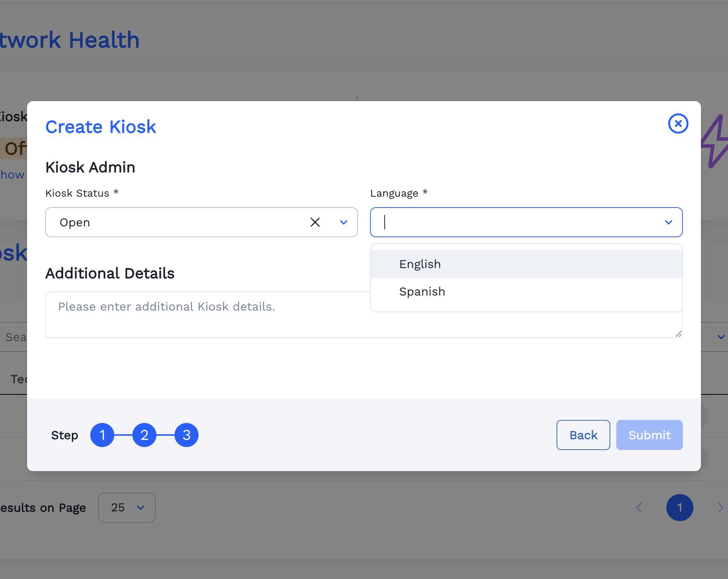Clear the Open kiosk status selection
This screenshot has height=579, width=728.
tap(315, 222)
